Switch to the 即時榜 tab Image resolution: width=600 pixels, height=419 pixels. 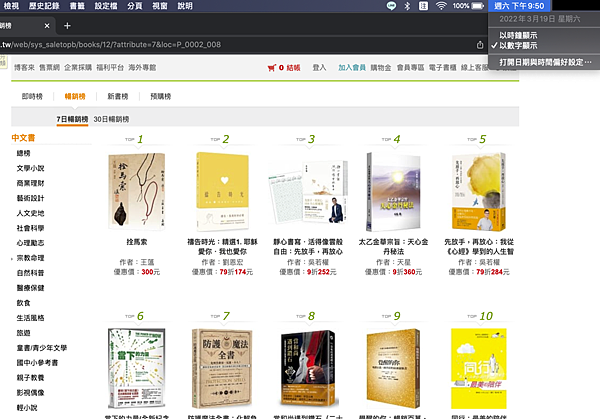pyautogui.click(x=32, y=96)
